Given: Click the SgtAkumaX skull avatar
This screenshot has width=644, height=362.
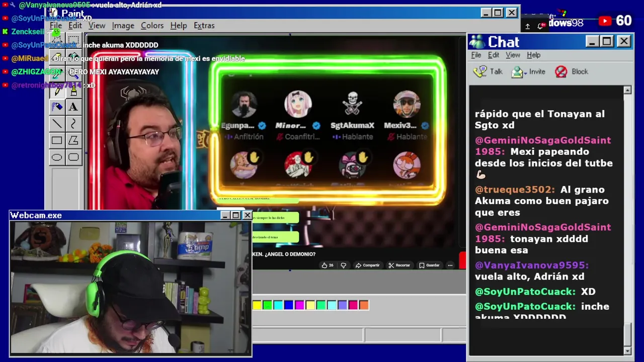Looking at the screenshot, I should click(x=352, y=104).
